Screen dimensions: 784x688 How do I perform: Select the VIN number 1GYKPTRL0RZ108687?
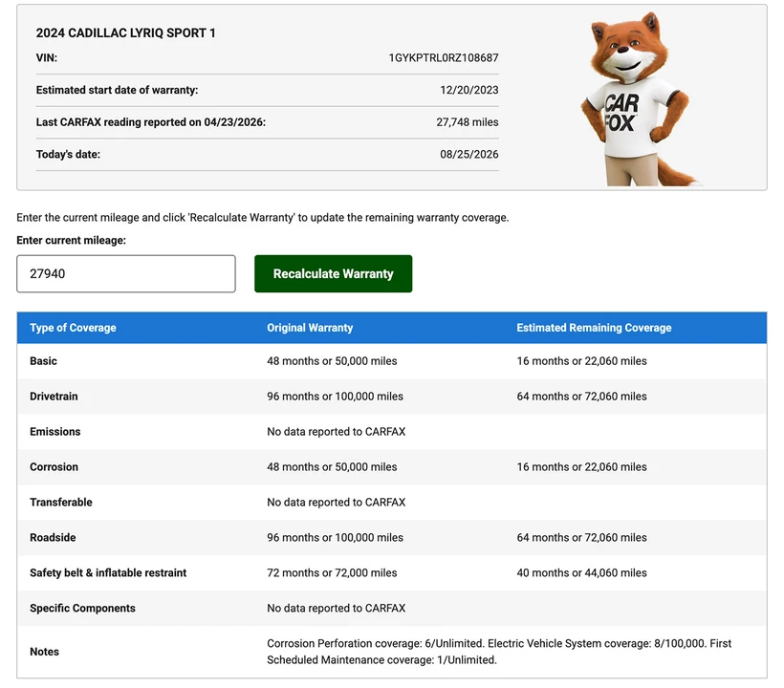(x=444, y=58)
